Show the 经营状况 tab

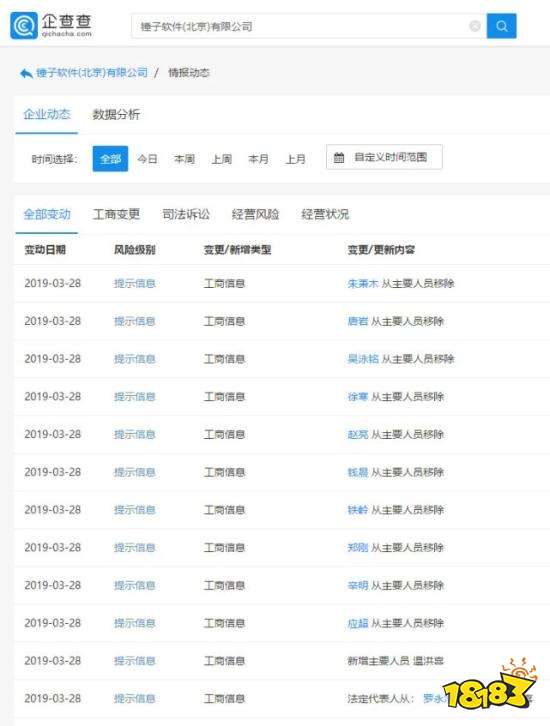click(x=325, y=214)
